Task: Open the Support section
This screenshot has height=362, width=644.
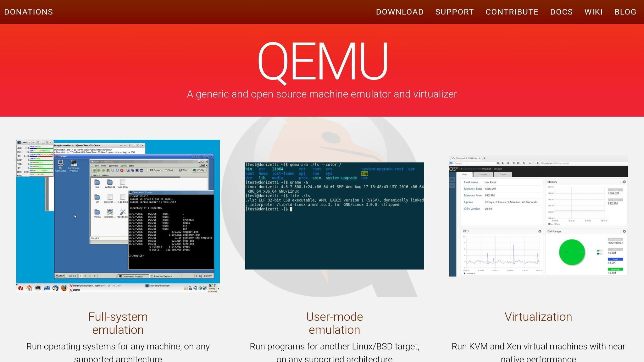Action: pos(454,12)
